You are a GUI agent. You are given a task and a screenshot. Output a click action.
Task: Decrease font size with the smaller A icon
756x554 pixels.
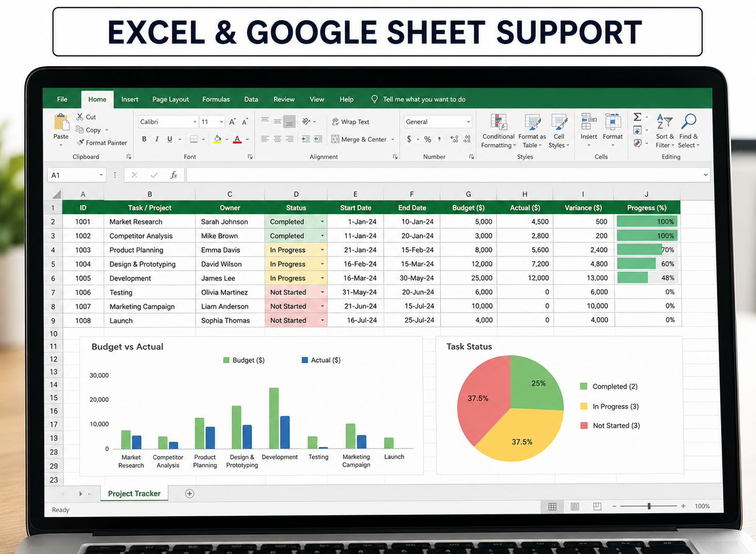coord(245,122)
